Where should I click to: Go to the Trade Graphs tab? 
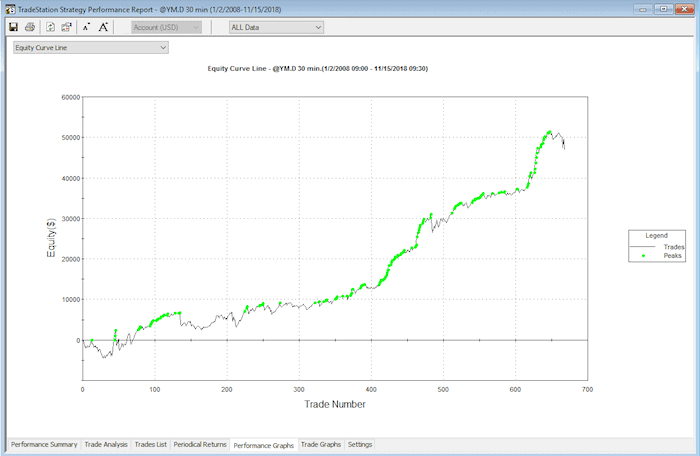click(321, 444)
